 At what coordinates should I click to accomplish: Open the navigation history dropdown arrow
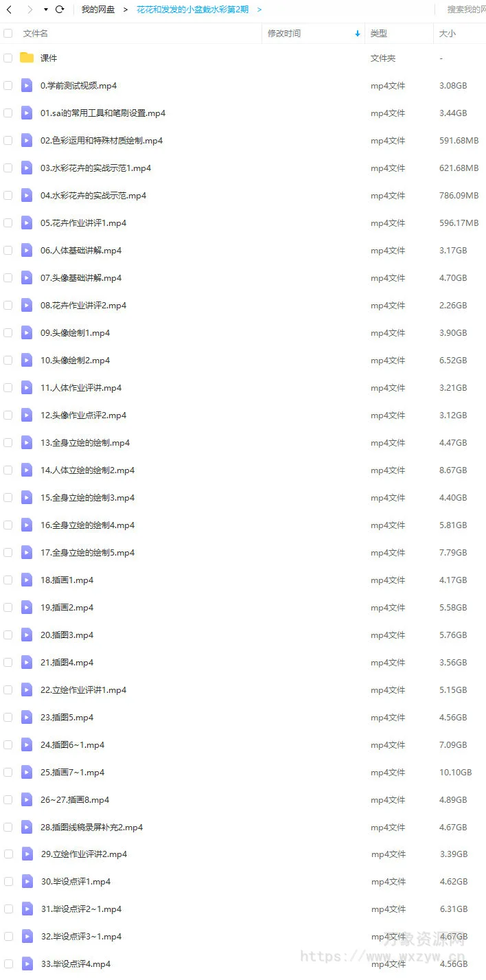tap(46, 10)
